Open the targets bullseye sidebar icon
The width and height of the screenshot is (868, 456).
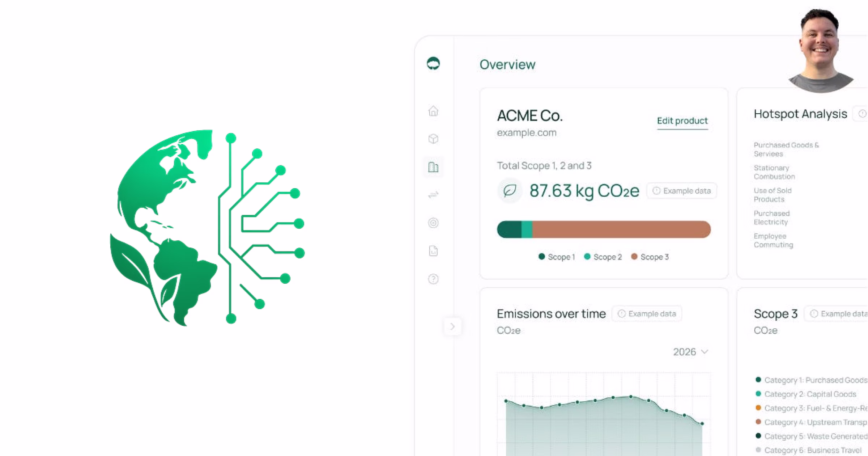[433, 223]
